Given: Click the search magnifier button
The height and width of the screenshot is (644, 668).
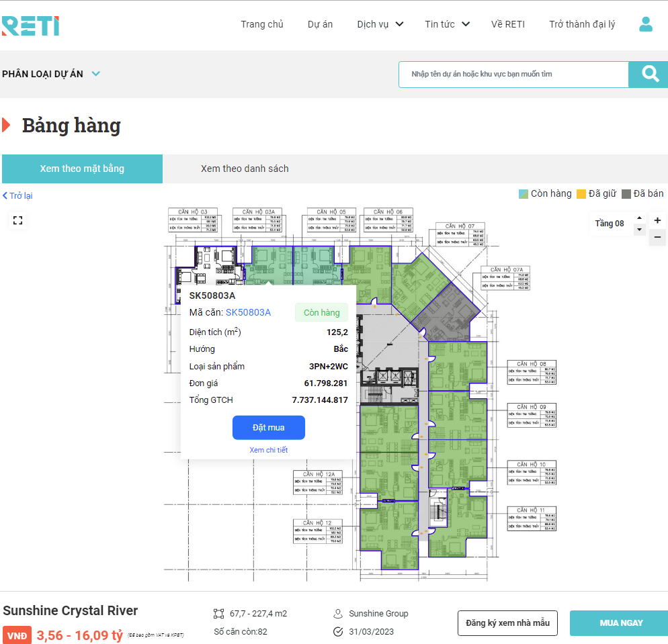Looking at the screenshot, I should tap(649, 75).
